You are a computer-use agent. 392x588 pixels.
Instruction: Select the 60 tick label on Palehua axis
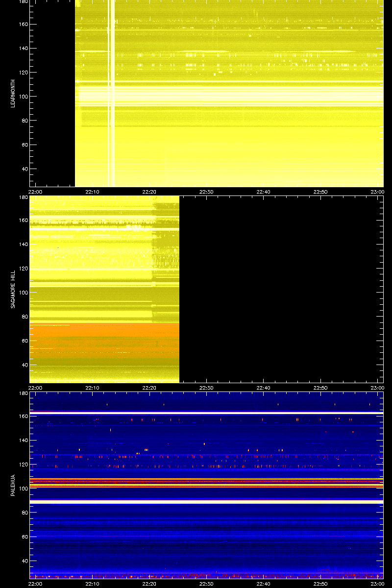[x=24, y=537]
